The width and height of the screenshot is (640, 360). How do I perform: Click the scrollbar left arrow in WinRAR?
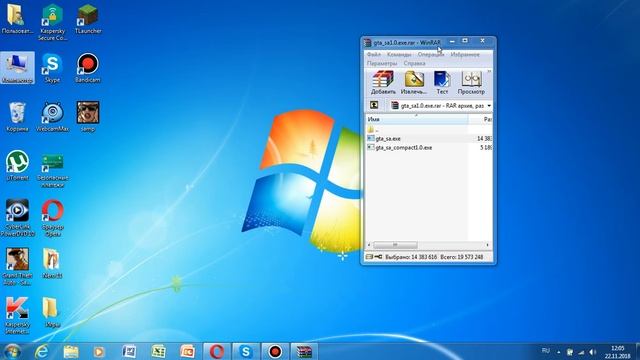pyautogui.click(x=369, y=245)
